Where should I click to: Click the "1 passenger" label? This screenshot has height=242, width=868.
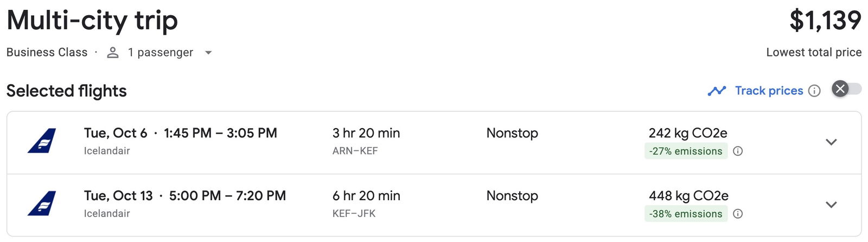pos(161,53)
